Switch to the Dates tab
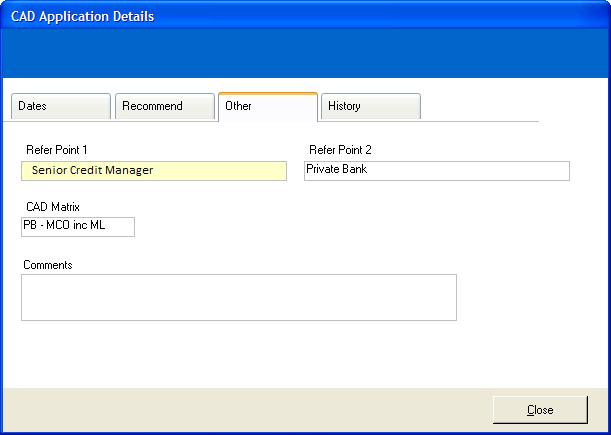Image resolution: width=611 pixels, height=435 pixels. 61,106
